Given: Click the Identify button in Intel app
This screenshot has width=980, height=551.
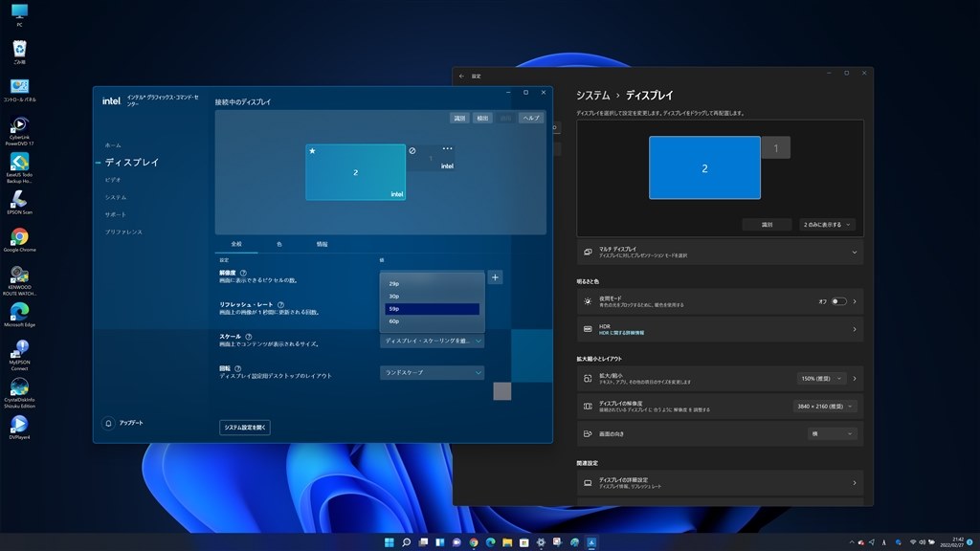Looking at the screenshot, I should [459, 118].
